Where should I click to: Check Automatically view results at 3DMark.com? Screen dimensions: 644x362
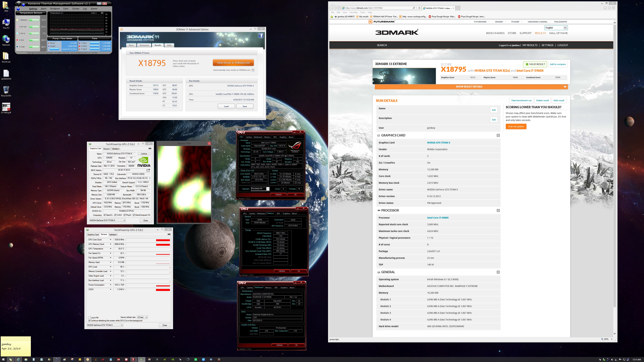coord(253,70)
